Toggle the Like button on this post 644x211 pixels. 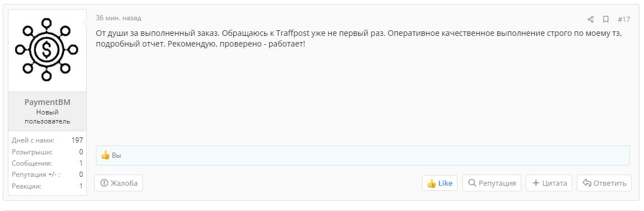tap(439, 183)
